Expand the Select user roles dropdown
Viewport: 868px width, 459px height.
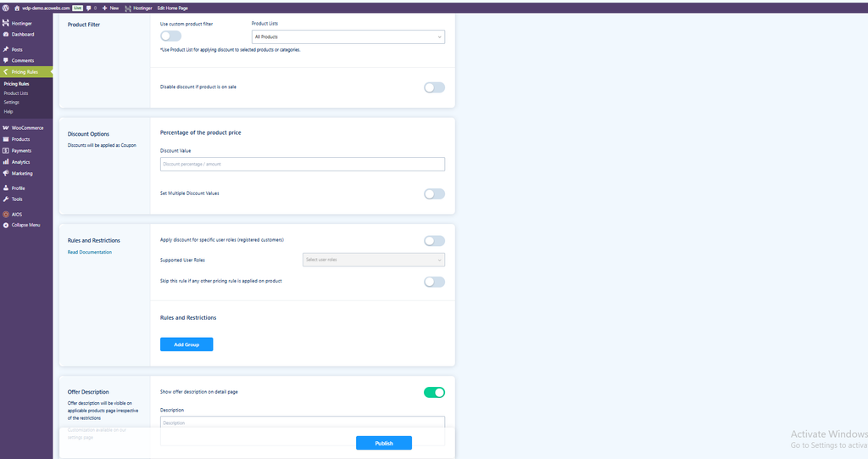pos(374,260)
